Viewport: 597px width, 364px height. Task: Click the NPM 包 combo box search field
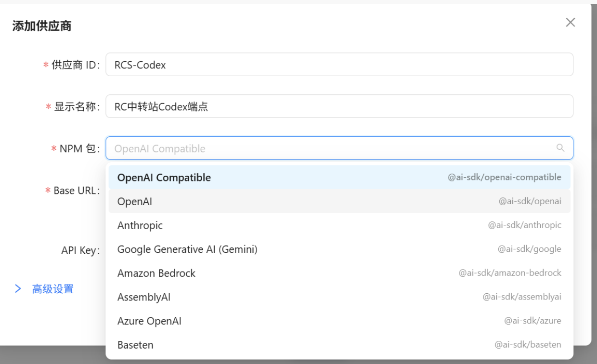click(x=332, y=148)
